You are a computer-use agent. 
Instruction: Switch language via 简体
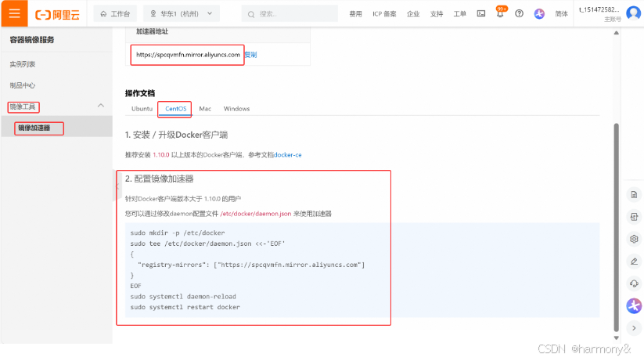coord(561,14)
